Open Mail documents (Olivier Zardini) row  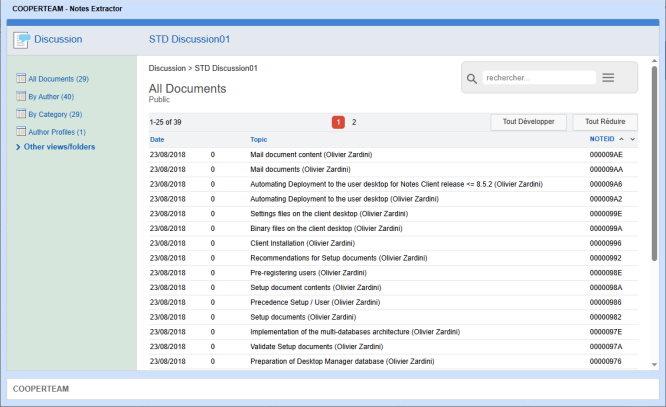coord(300,170)
